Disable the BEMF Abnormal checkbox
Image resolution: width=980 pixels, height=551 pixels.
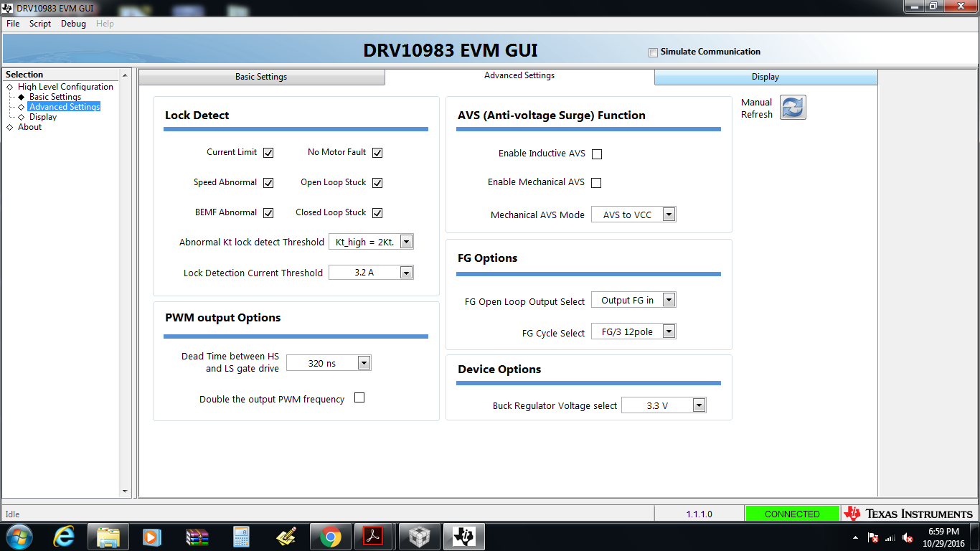[x=268, y=213]
